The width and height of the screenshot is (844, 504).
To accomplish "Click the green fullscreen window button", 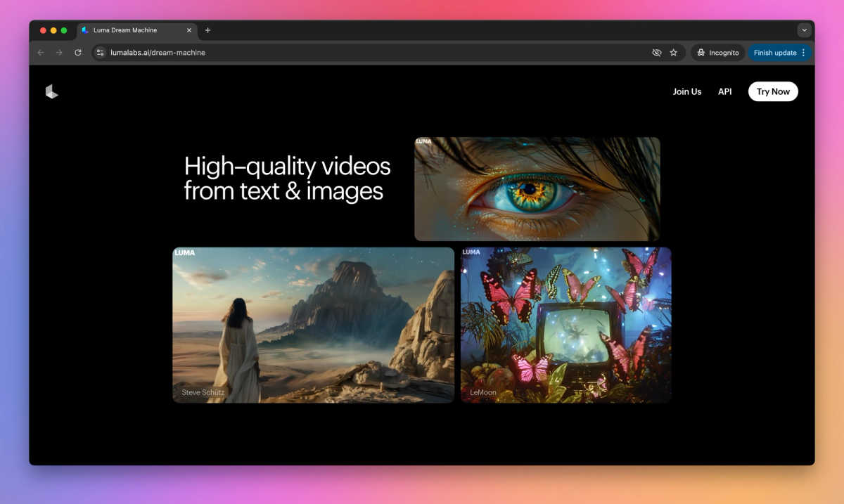I will click(x=64, y=30).
